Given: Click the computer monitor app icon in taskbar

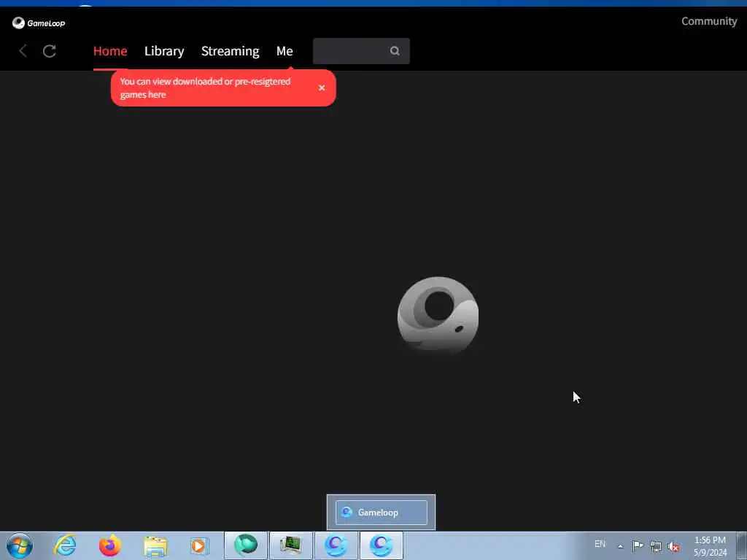Looking at the screenshot, I should pyautogui.click(x=291, y=545).
